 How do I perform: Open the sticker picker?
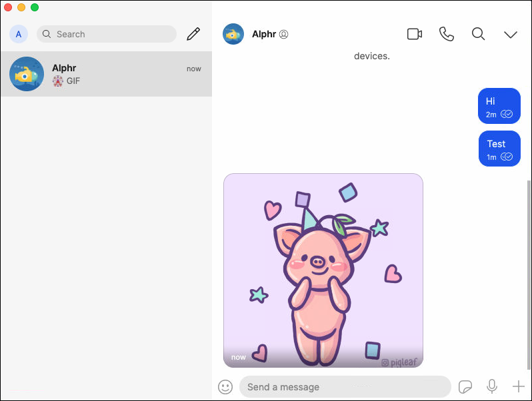pyautogui.click(x=465, y=387)
